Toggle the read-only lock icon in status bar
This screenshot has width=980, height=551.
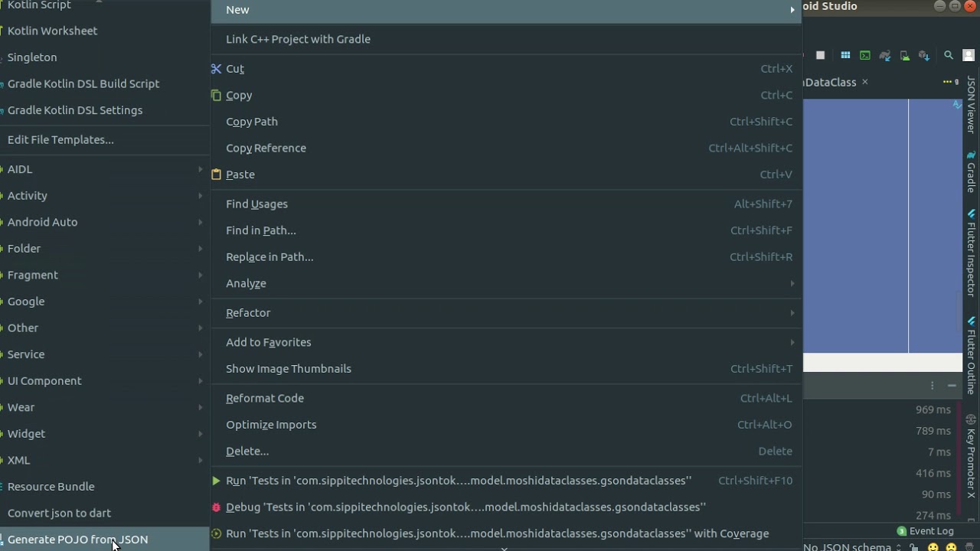[914, 547]
